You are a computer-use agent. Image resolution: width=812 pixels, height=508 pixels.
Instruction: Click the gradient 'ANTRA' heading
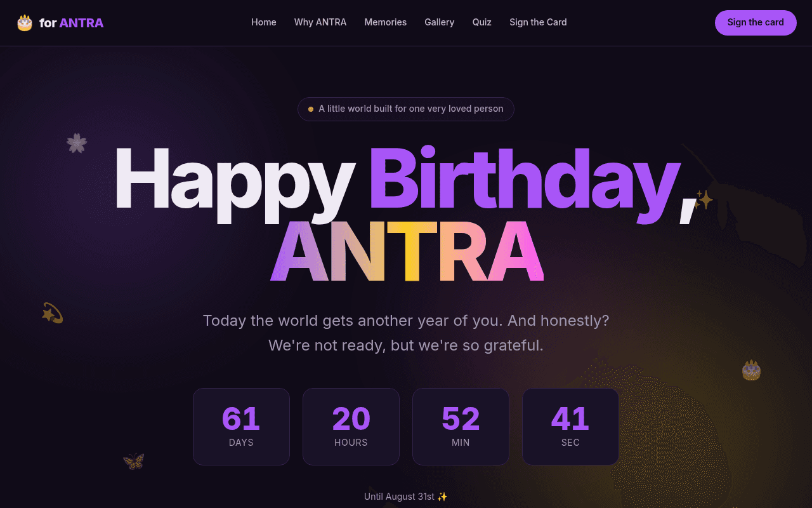click(x=407, y=252)
